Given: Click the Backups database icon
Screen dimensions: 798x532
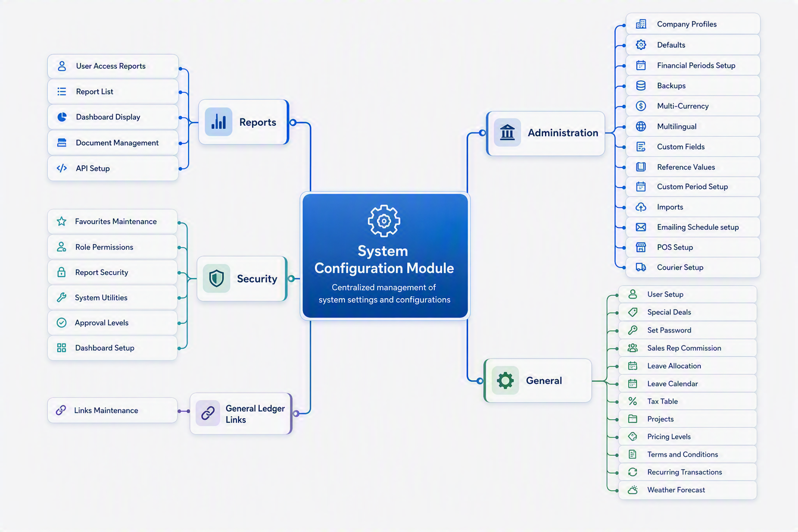Looking at the screenshot, I should (x=641, y=86).
